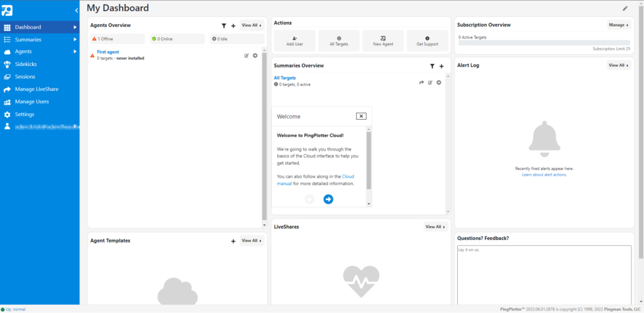644x313 pixels.
Task: Expand the Agents submenu arrow
Action: pos(75,52)
